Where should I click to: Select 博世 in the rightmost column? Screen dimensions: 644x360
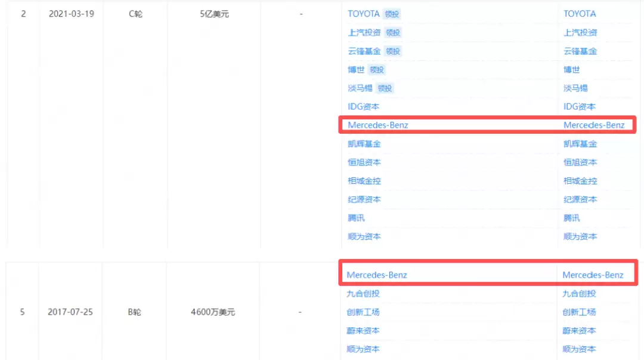tap(572, 70)
